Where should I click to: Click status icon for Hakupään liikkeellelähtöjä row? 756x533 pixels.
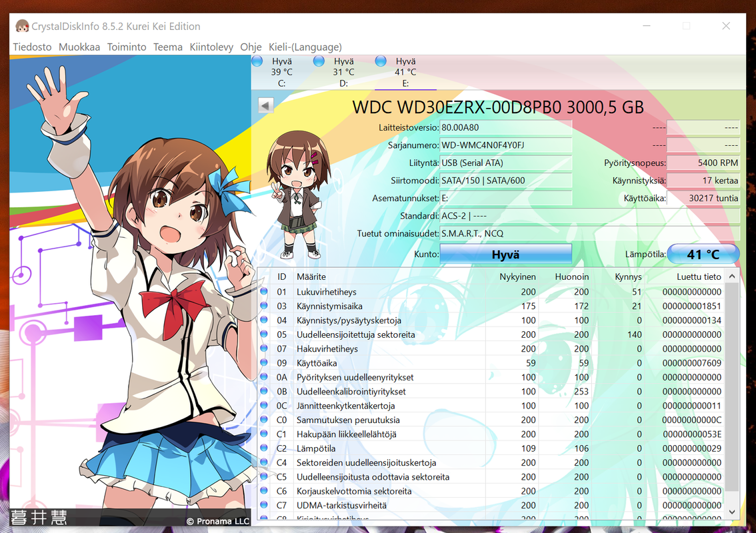(264, 433)
